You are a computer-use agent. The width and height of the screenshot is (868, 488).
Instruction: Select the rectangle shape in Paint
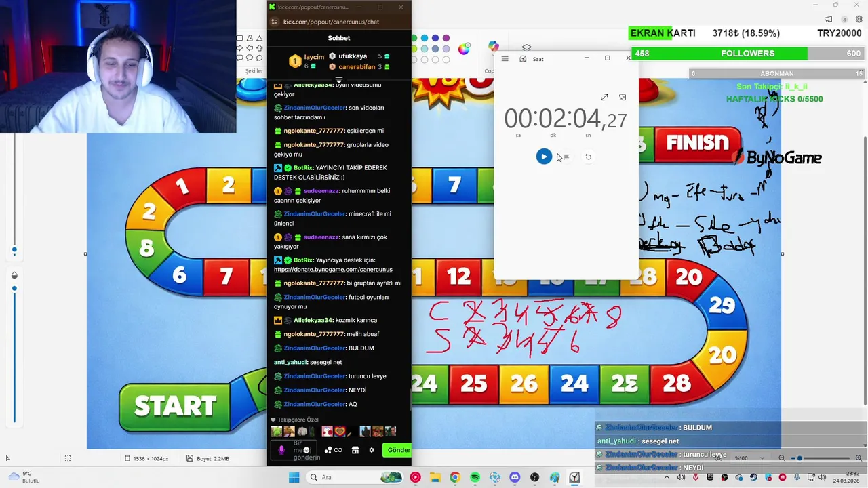240,38
